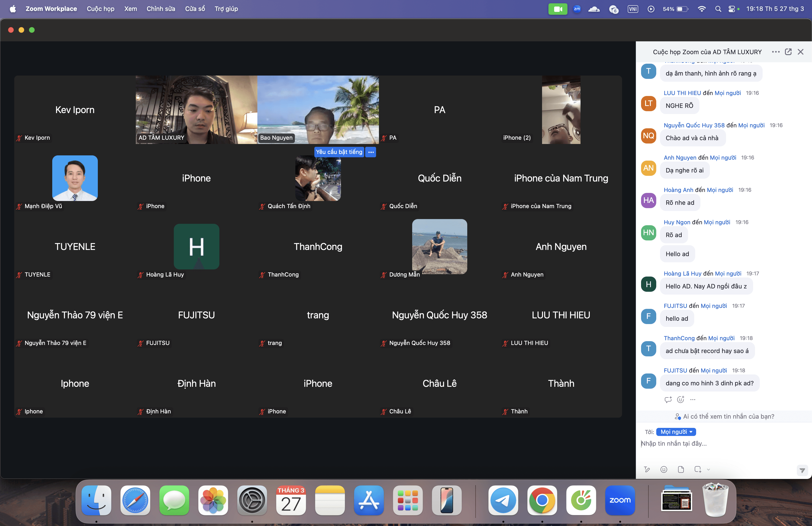Open the text formatting tool in chat
This screenshot has width=812, height=526.
click(x=647, y=469)
